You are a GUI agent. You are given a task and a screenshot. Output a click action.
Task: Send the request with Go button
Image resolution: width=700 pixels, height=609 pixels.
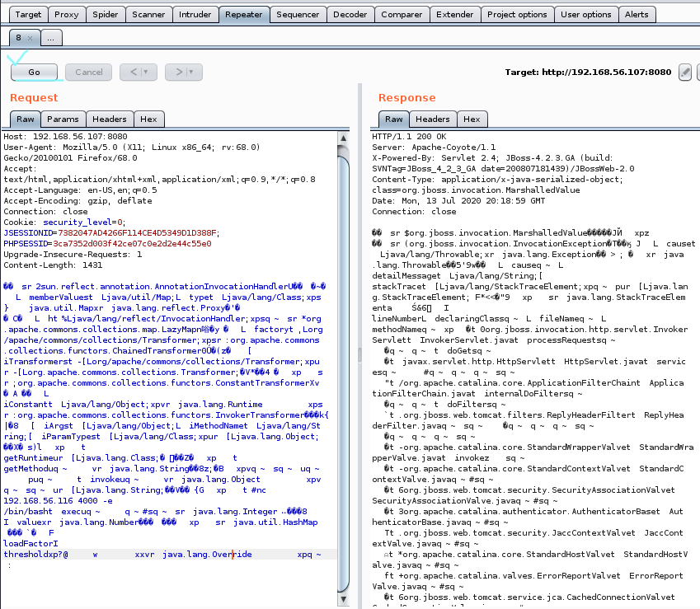[x=34, y=73]
